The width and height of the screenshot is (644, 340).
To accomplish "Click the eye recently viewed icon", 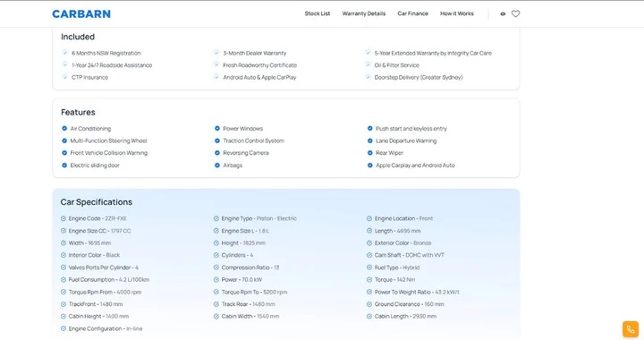I will [x=503, y=14].
